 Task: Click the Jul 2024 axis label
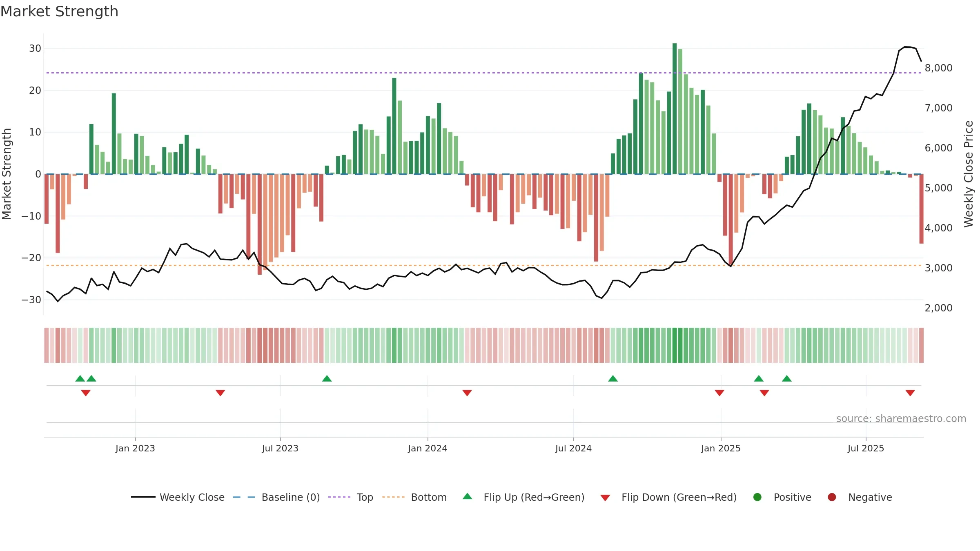pyautogui.click(x=573, y=448)
